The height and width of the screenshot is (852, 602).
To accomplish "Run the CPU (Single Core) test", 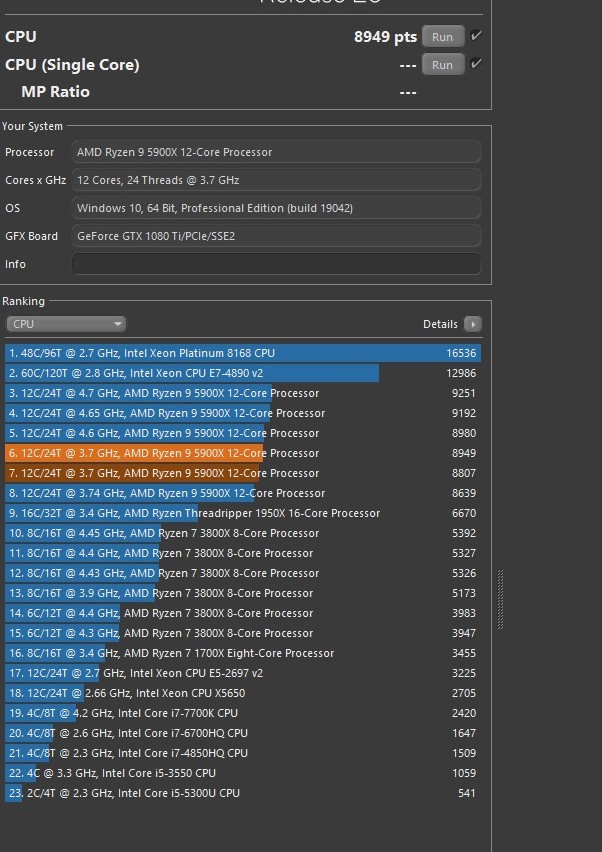I will point(443,65).
